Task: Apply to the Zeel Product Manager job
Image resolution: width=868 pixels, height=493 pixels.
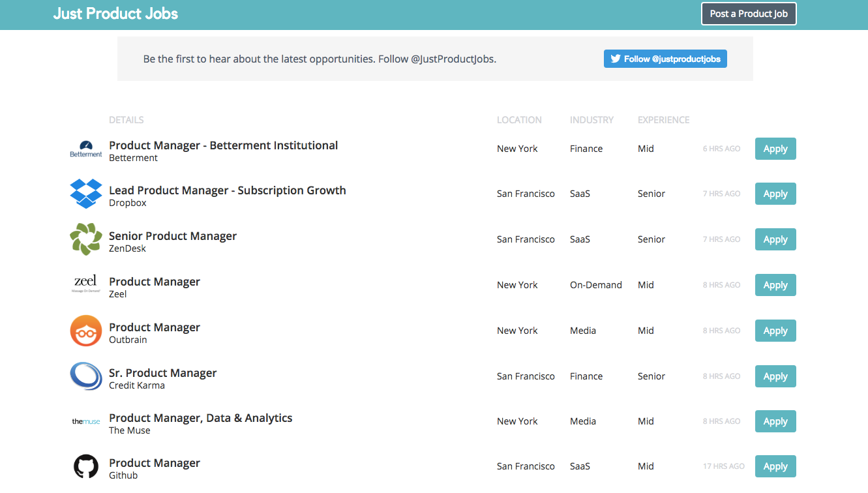Action: (x=775, y=285)
